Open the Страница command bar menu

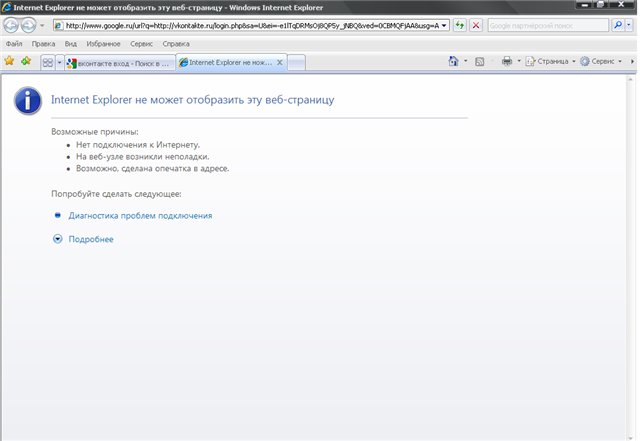551,61
